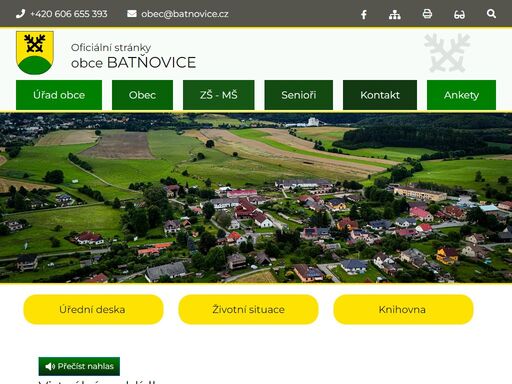Click email address obec@batnovice.cz
The image size is (512, 384).
tap(185, 14)
